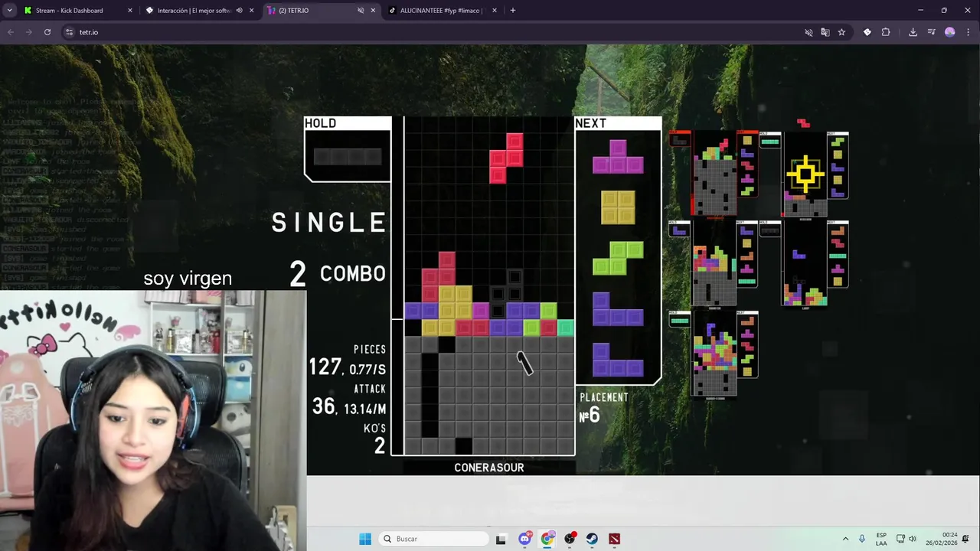Click the HOLD piece box
The image size is (980, 551).
[348, 149]
